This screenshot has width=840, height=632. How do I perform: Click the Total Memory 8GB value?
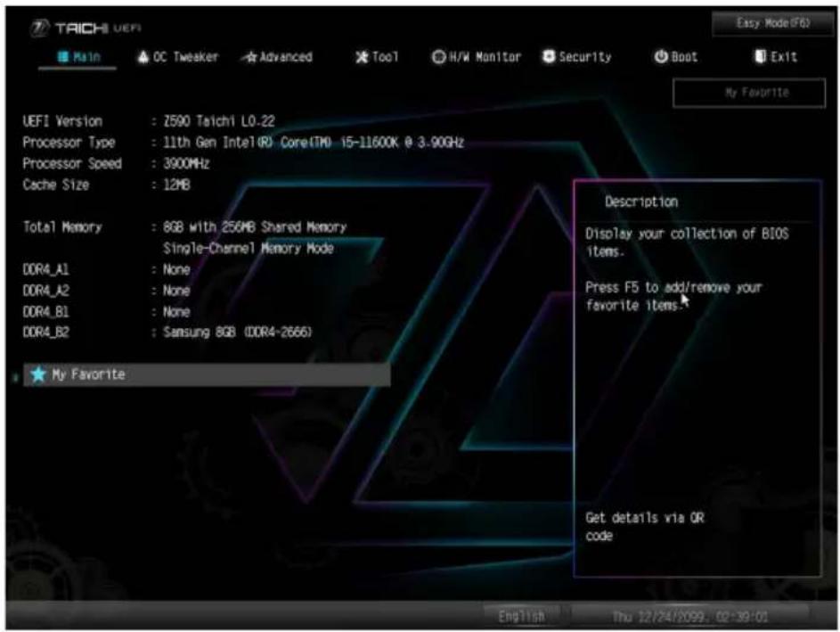[255, 227]
